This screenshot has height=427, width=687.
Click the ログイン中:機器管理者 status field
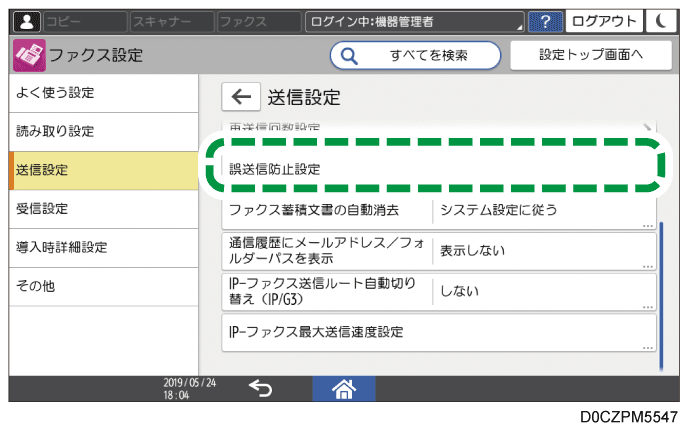[x=414, y=21]
